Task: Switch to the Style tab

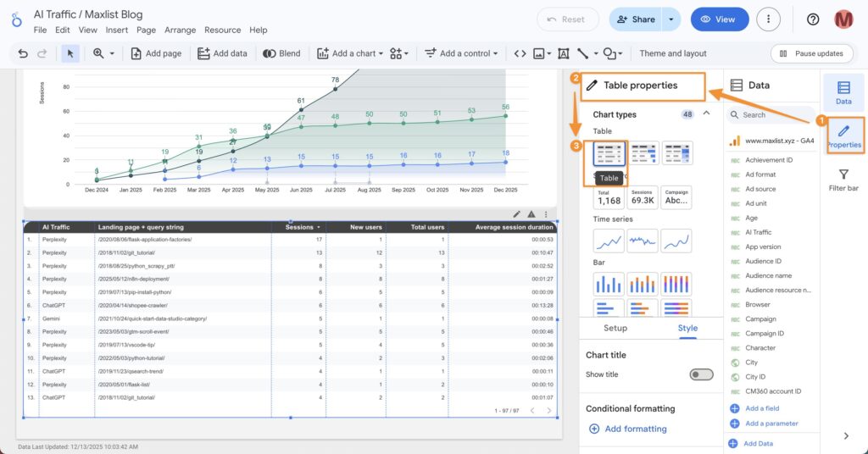Action: coord(687,328)
